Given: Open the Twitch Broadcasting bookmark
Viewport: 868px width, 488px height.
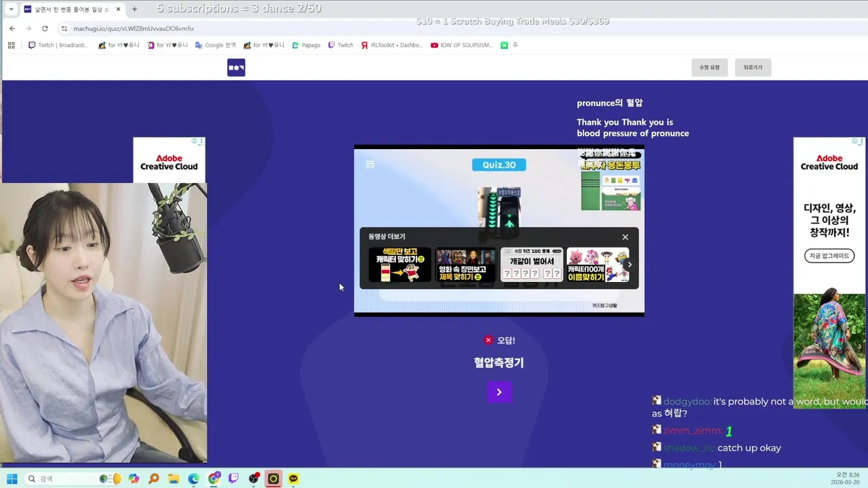Looking at the screenshot, I should click(x=58, y=45).
